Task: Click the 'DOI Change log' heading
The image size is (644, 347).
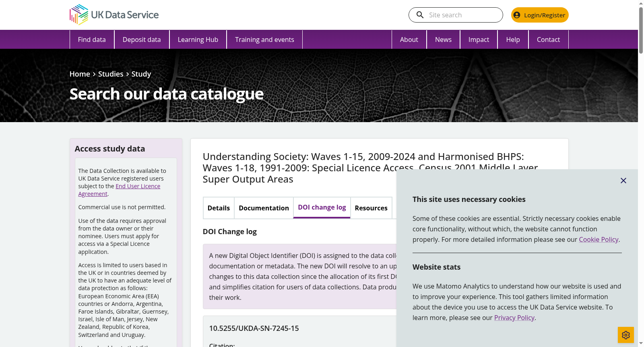Action: coord(230,232)
